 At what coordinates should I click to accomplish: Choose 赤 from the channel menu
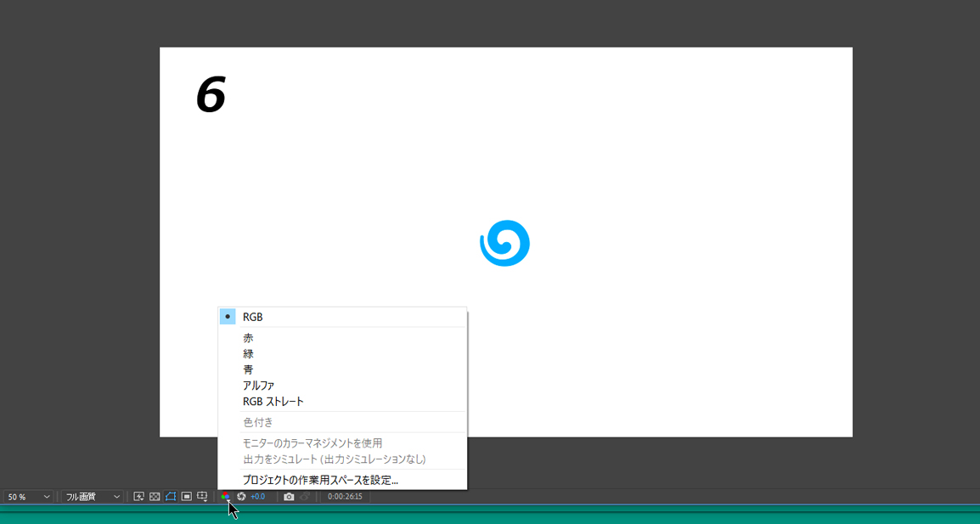point(248,338)
